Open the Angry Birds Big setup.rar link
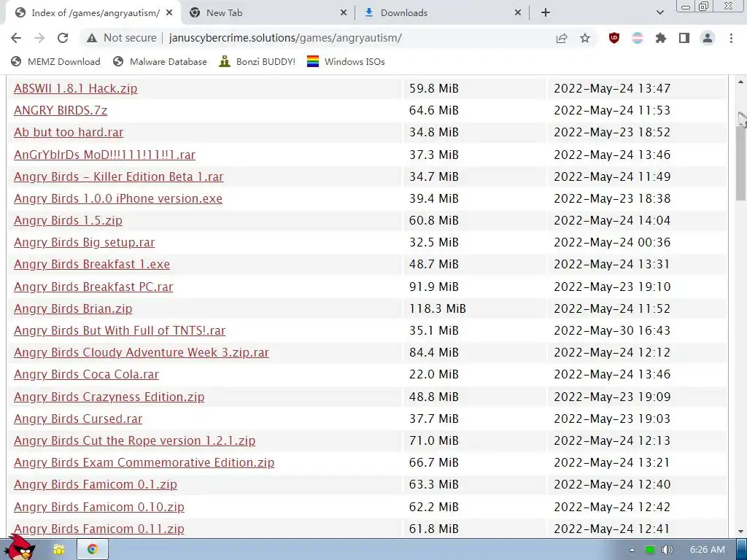Viewport: 747px width, 560px height. [x=85, y=242]
